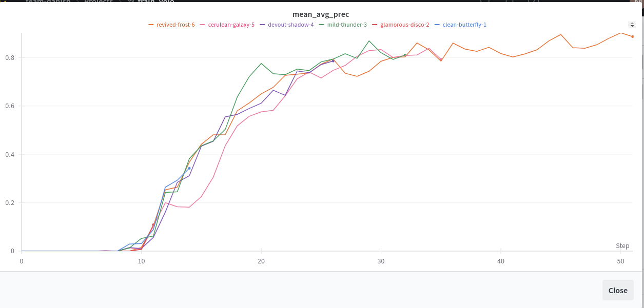Select the pink line marker beside cerulean-galaxy-5

tap(202, 24)
